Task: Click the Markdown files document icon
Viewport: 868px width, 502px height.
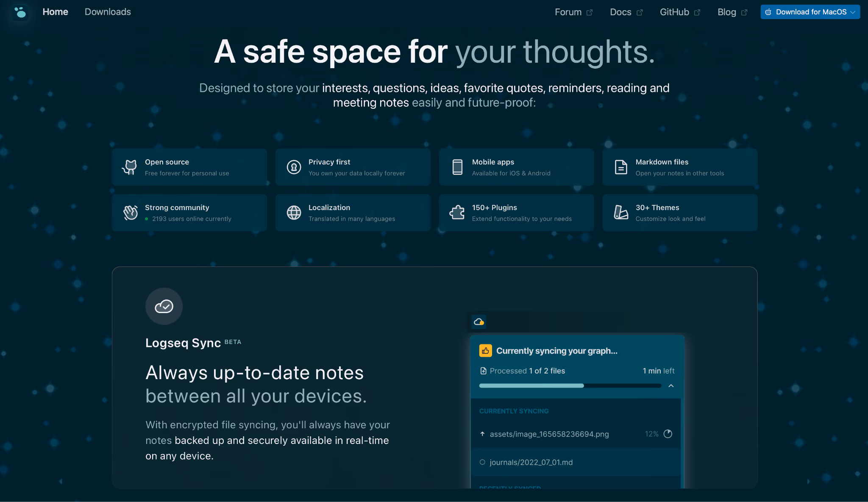Action: (x=621, y=167)
